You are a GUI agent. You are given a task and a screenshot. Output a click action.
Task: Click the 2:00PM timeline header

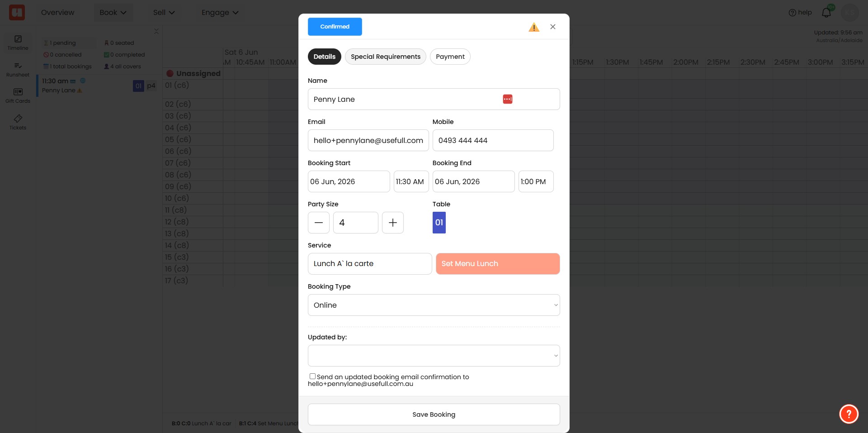(685, 62)
